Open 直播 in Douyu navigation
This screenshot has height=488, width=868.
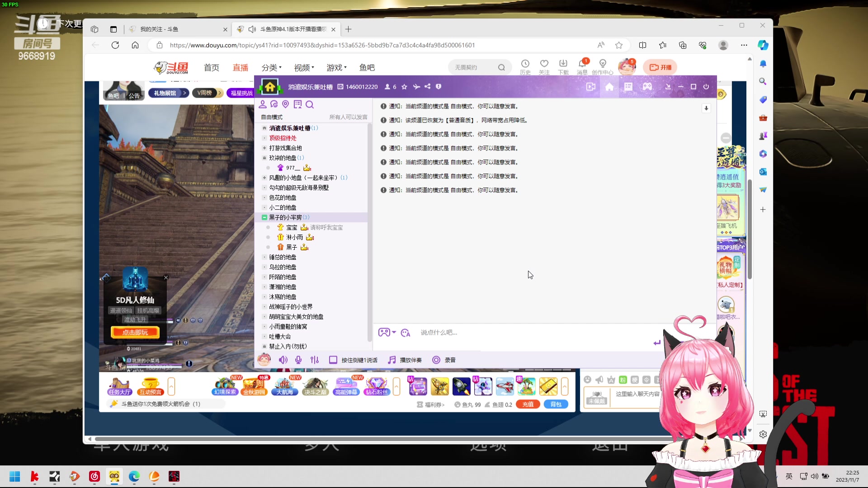241,68
